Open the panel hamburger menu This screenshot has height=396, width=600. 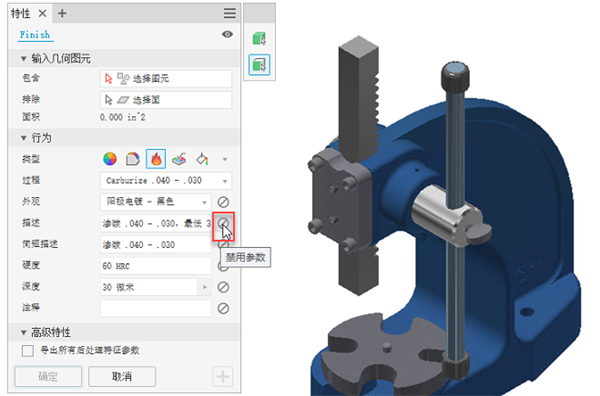click(230, 13)
